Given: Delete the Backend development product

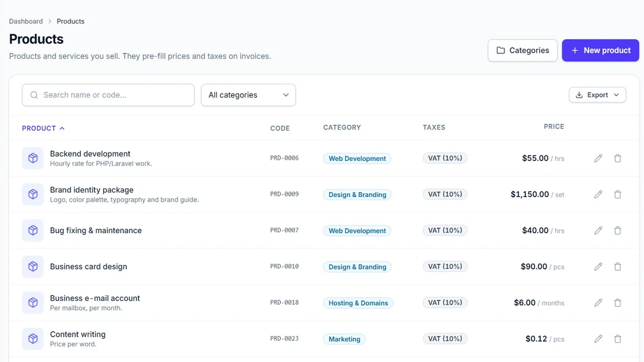Looking at the screenshot, I should [618, 158].
